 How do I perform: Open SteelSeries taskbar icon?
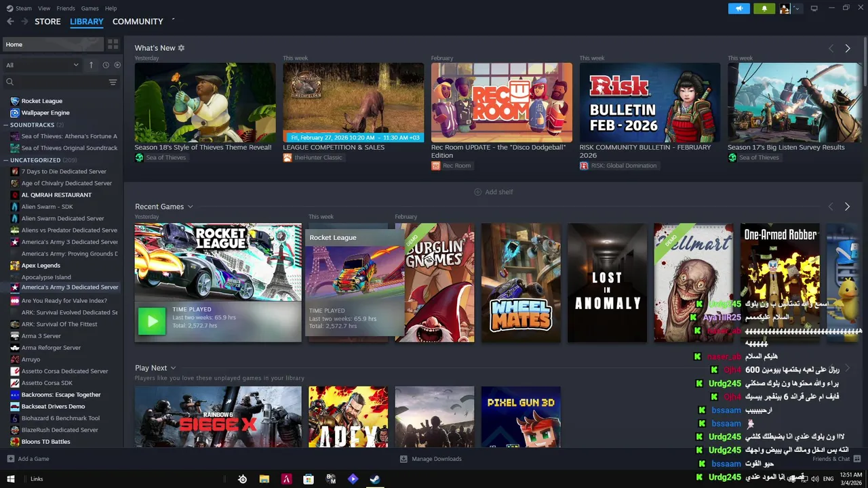(x=242, y=479)
